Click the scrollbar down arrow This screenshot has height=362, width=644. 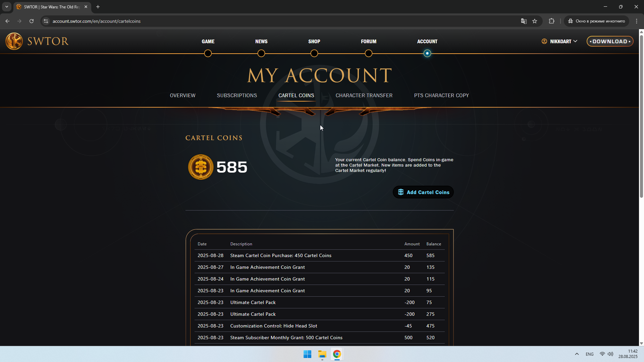click(641, 343)
